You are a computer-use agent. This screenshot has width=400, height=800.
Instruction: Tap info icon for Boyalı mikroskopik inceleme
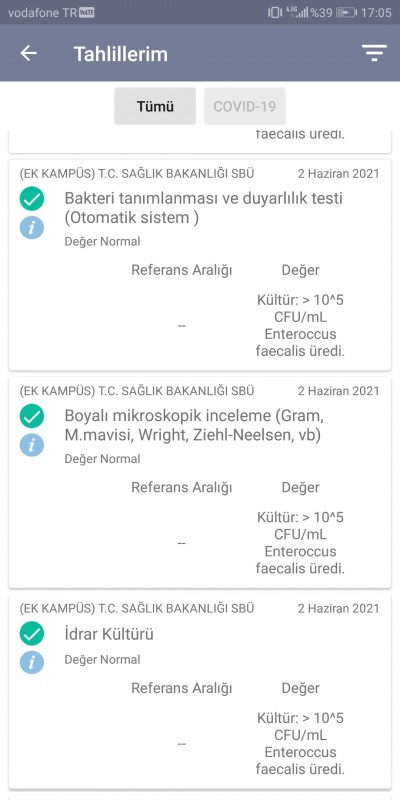coord(32,445)
